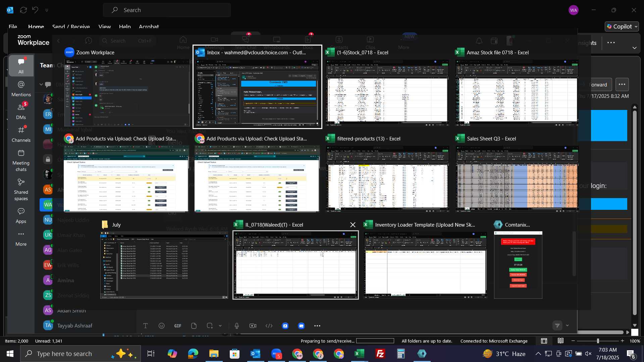Click the video message camera icon
Screen dimensions: 644x362
coord(253,326)
